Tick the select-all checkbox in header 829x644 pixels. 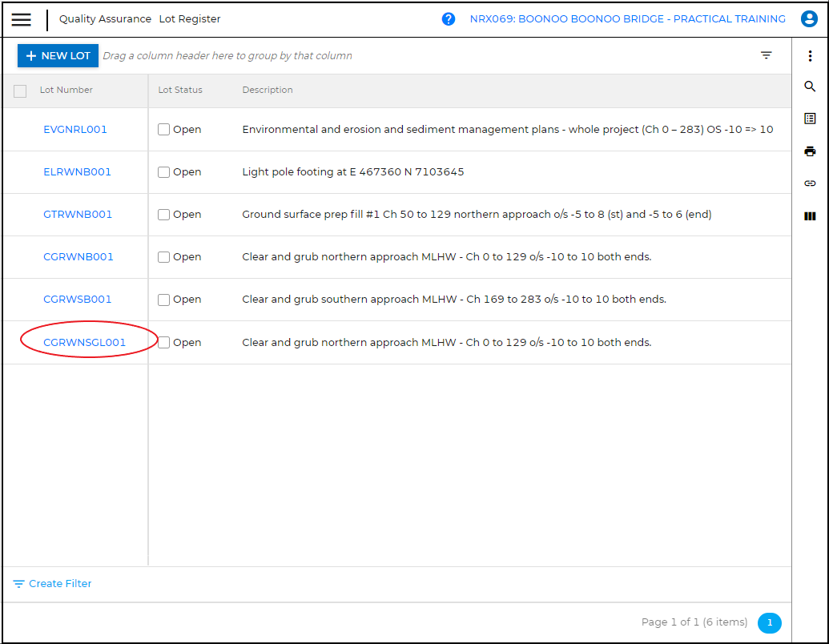coord(20,91)
